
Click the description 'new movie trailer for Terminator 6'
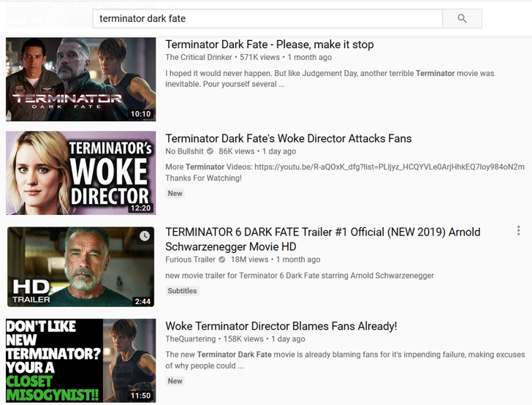[x=300, y=276]
